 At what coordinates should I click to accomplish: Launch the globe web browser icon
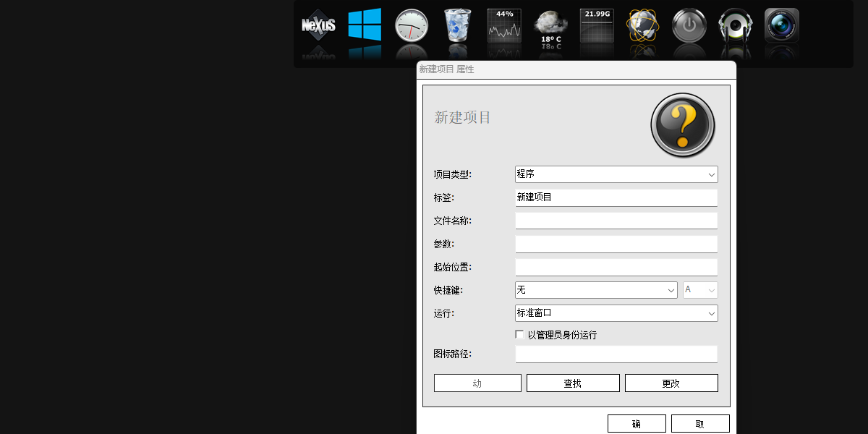(643, 25)
